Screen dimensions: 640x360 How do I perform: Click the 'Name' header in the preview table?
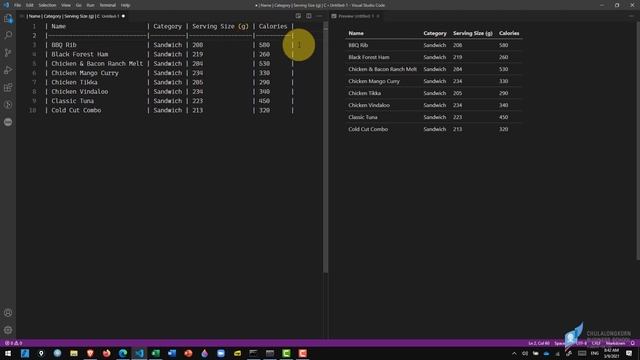356,33
